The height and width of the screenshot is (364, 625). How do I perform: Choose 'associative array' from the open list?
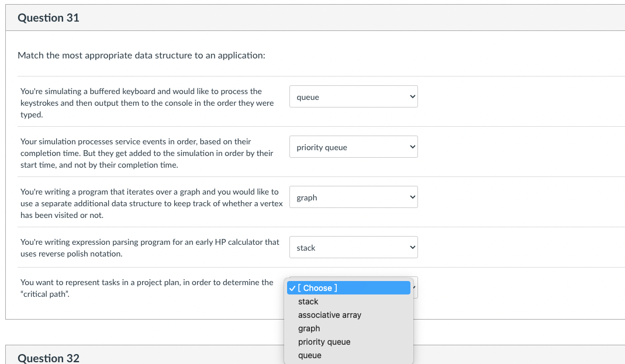329,315
